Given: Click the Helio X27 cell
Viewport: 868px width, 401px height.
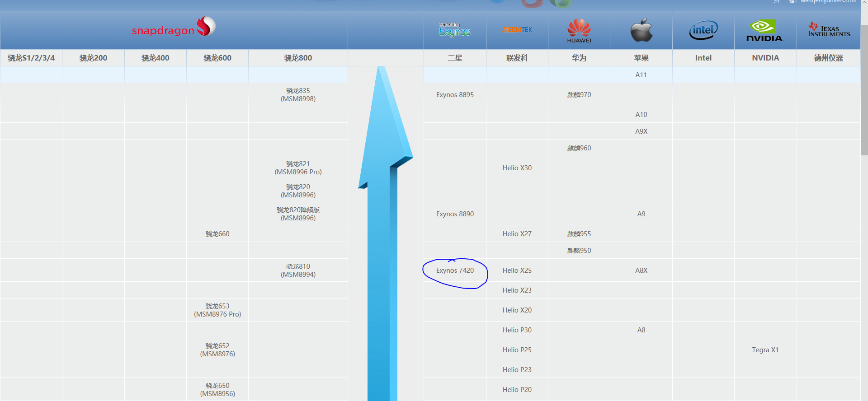Looking at the screenshot, I should click(x=517, y=234).
